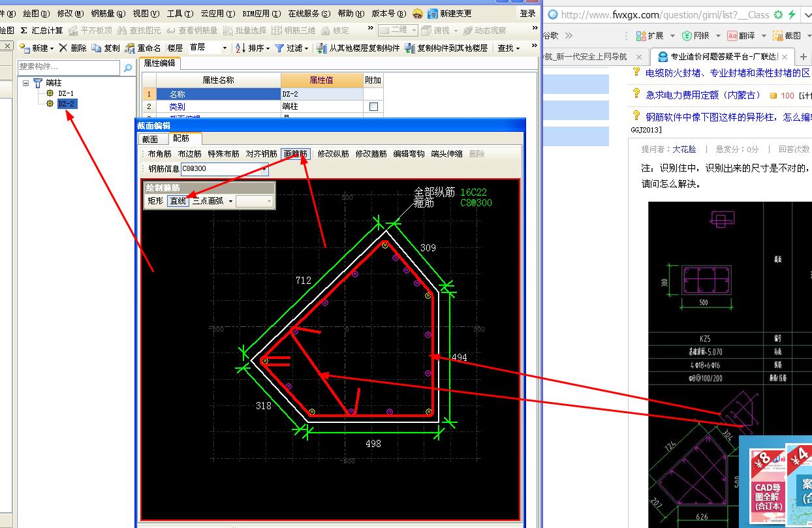Click the 复制 component icon
Viewport: 812px width, 528px height.
[x=97, y=48]
